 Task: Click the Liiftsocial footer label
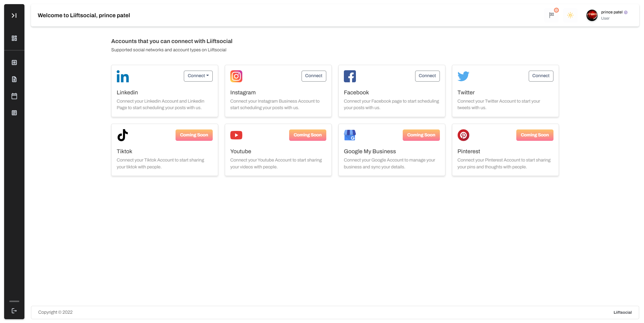coord(622,312)
